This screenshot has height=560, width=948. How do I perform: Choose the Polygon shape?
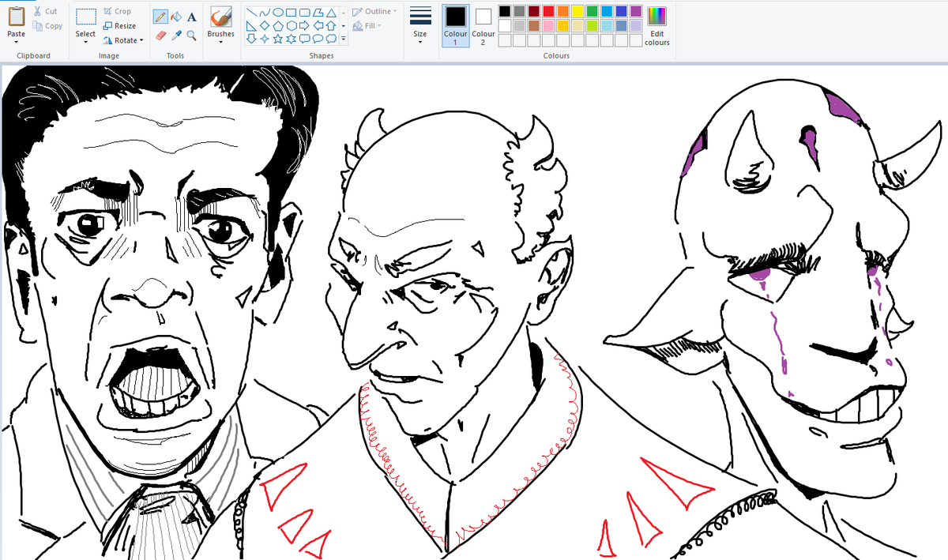click(x=318, y=13)
